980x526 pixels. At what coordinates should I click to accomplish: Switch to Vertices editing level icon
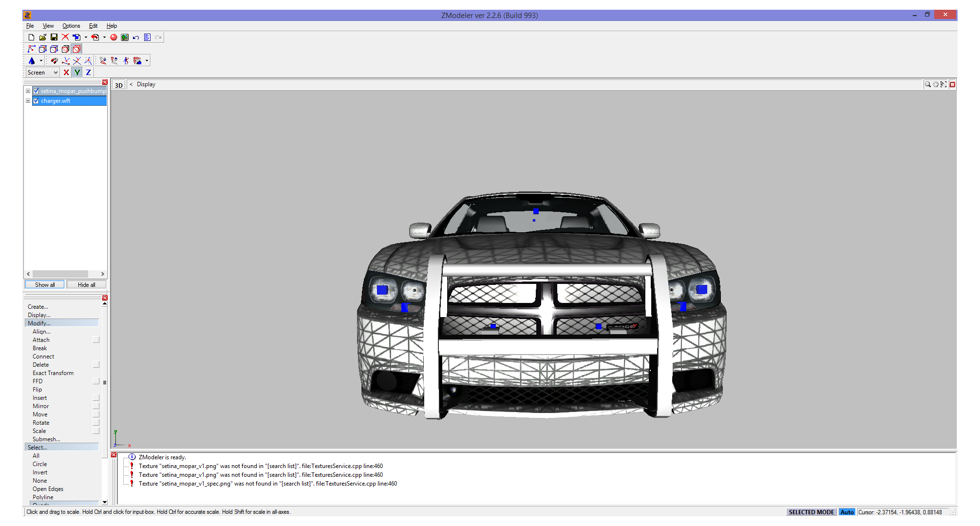pyautogui.click(x=32, y=49)
